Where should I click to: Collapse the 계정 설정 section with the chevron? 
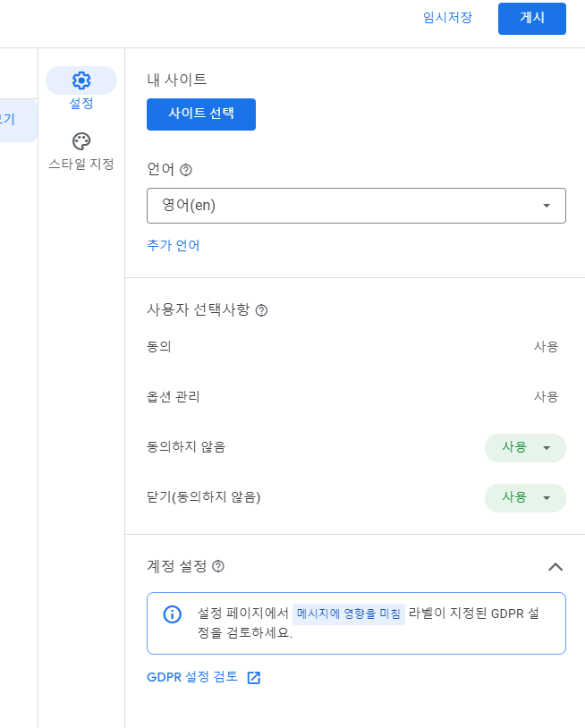556,566
